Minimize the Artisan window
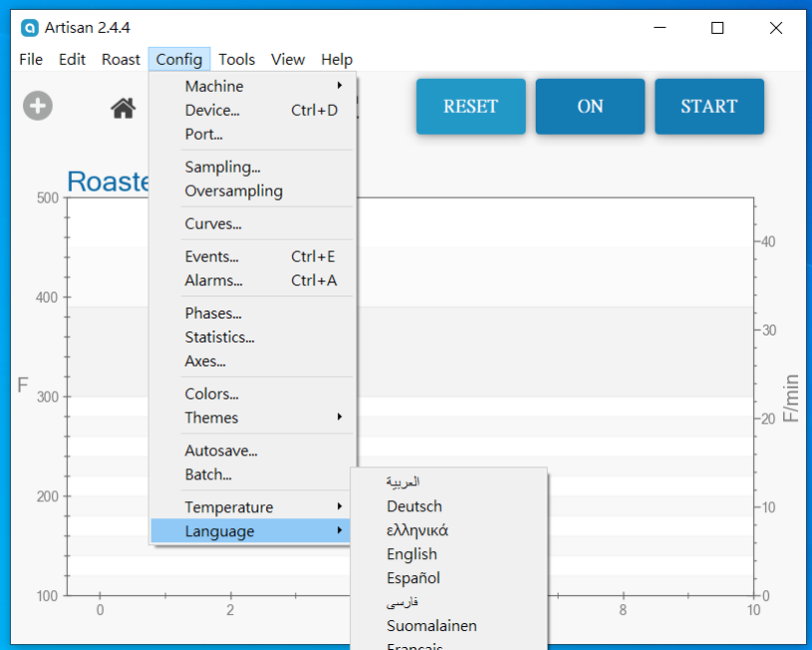The height and width of the screenshot is (650, 812). (660, 28)
